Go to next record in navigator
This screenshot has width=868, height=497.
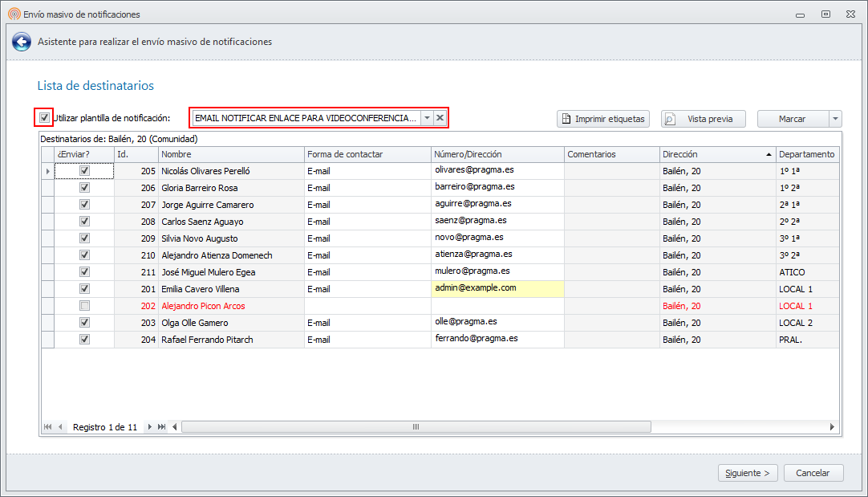tap(149, 426)
